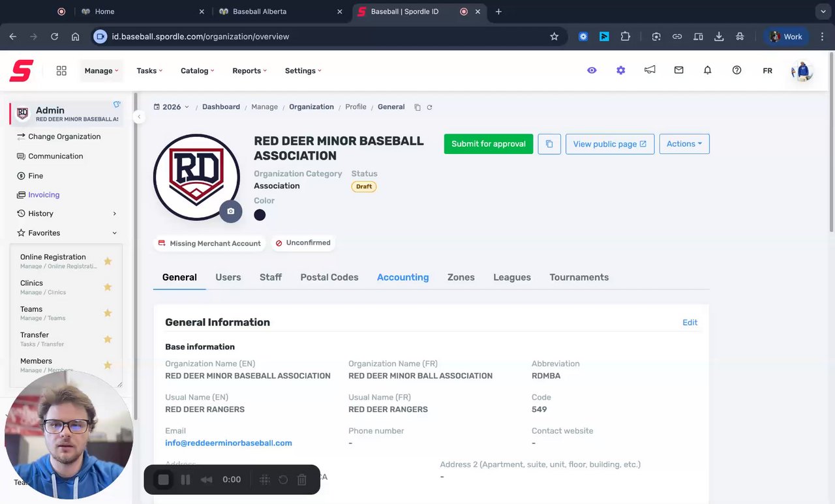Switch to the Zones tab
This screenshot has width=835, height=504.
[461, 277]
